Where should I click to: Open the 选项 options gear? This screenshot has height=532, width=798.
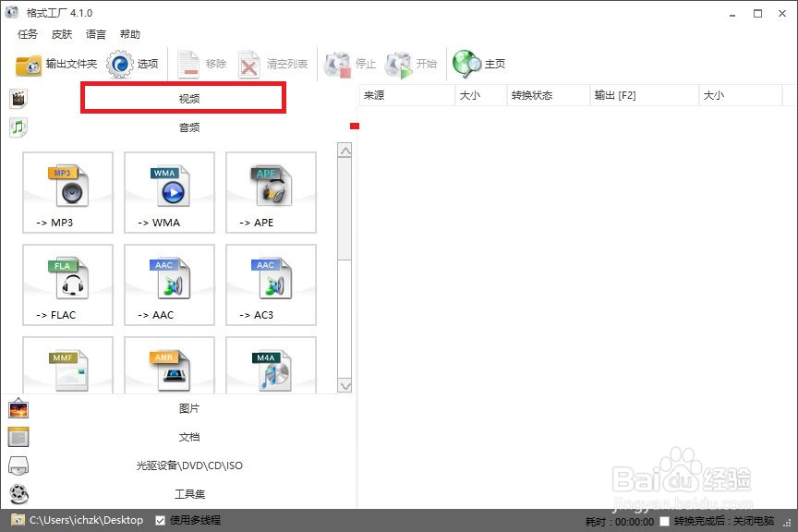coord(132,64)
